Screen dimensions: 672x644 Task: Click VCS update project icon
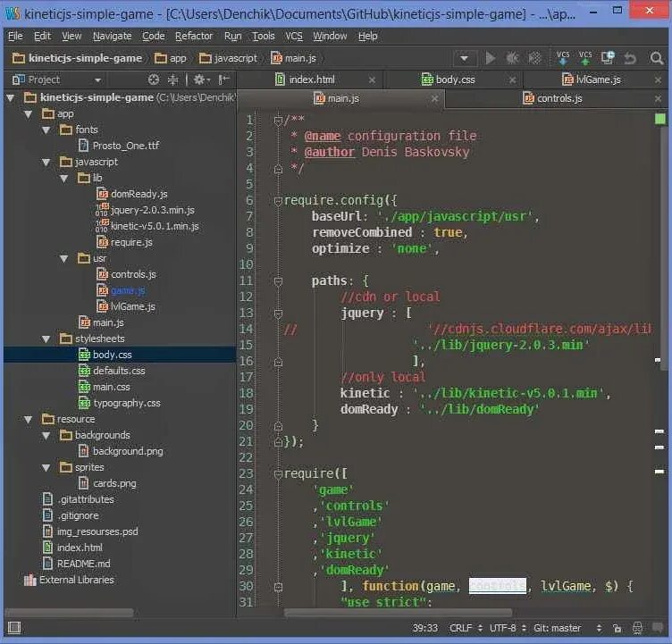coord(563,58)
